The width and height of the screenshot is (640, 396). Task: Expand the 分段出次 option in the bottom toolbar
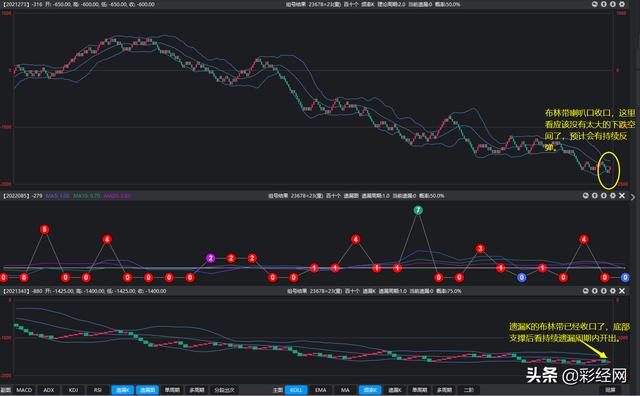pos(224,390)
